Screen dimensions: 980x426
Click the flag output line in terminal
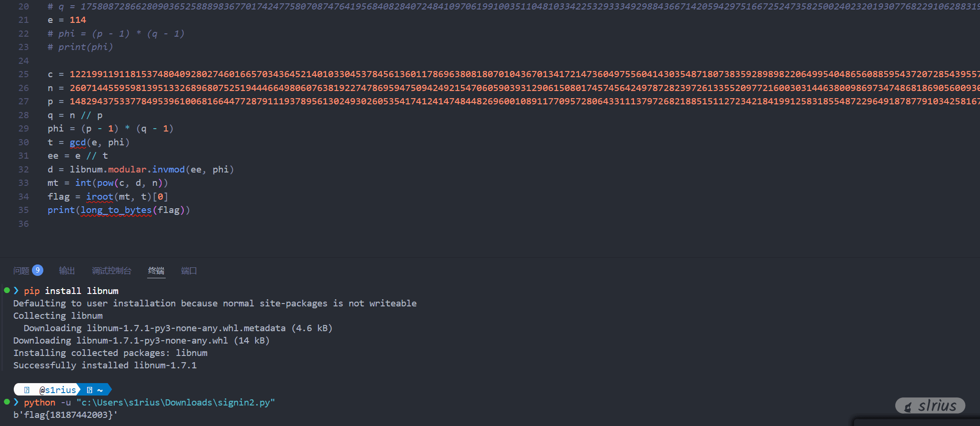65,415
